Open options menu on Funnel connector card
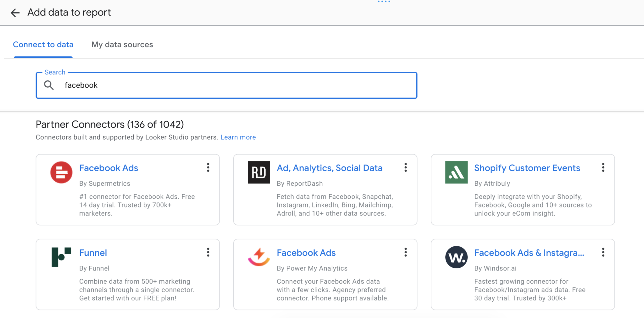 click(208, 252)
